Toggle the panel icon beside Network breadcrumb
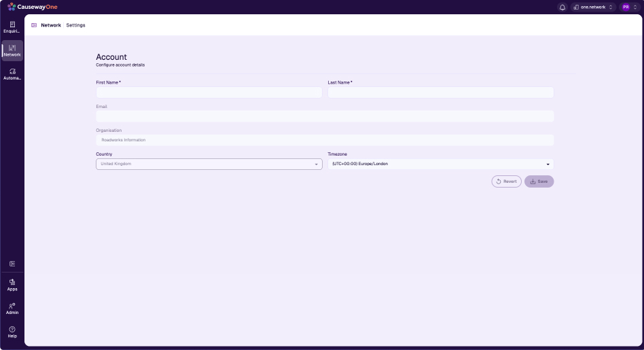Viewport: 644px width, 350px height. coord(34,25)
